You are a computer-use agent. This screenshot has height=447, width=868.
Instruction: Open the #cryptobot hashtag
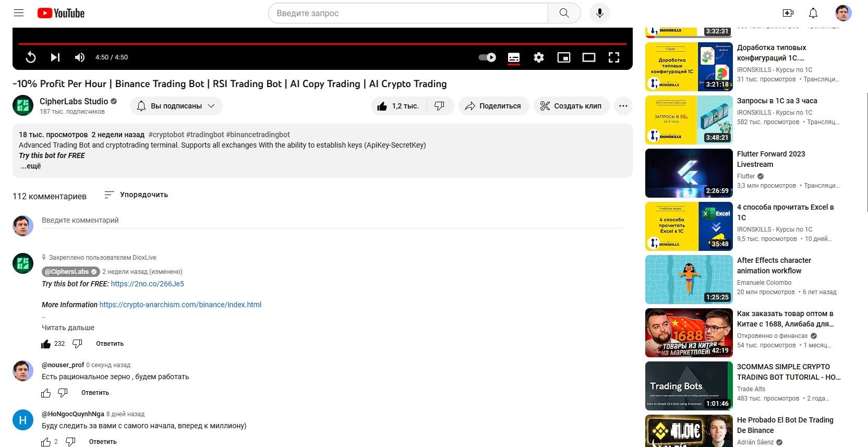(x=166, y=135)
